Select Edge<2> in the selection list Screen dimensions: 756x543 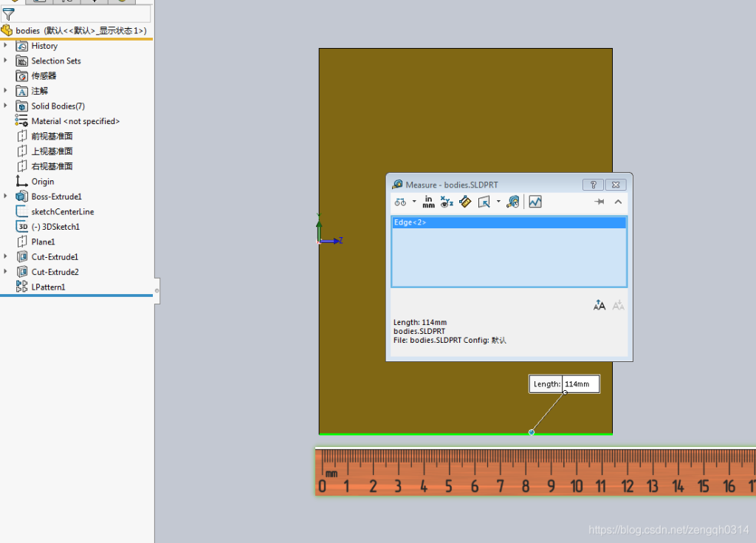coord(509,222)
